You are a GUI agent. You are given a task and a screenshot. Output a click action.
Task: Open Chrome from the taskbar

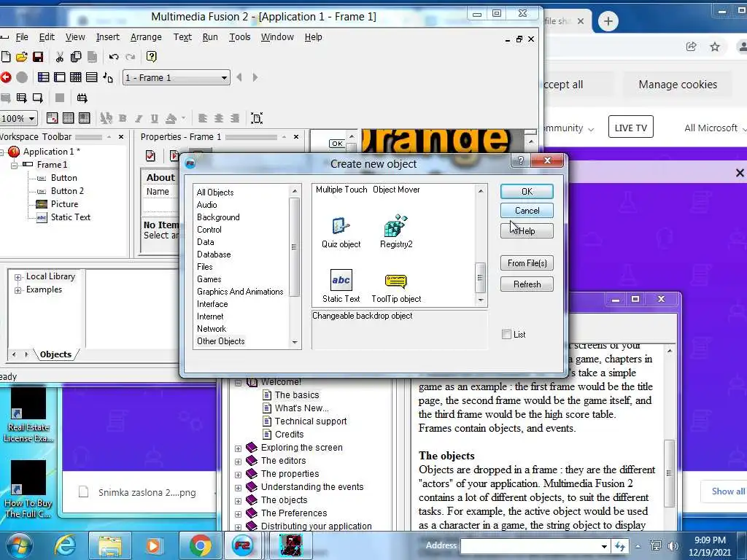point(200,545)
